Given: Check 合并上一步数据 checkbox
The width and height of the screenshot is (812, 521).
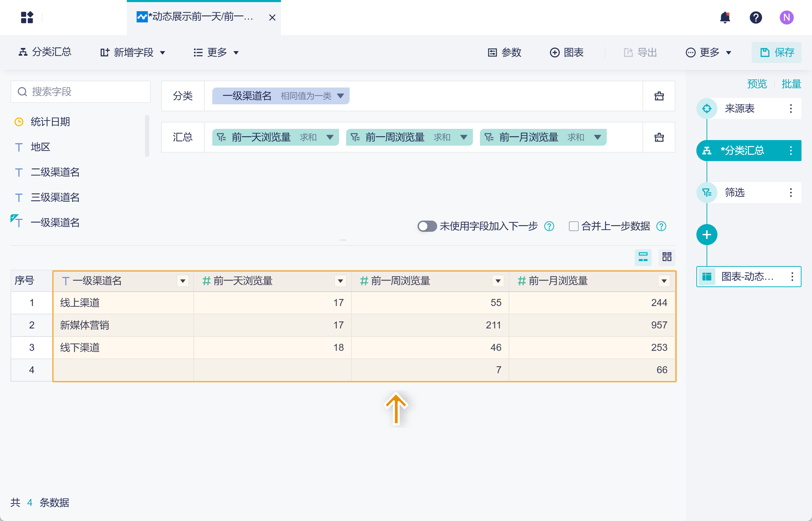Looking at the screenshot, I should [x=573, y=226].
